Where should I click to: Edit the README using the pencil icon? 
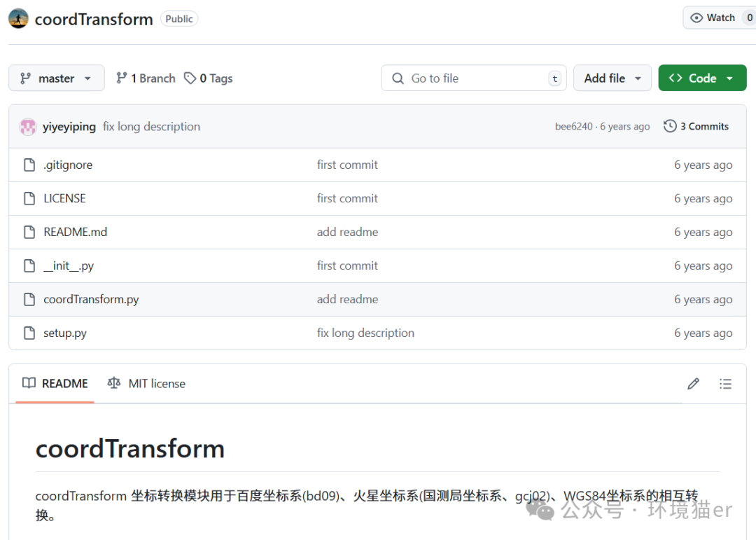(693, 383)
